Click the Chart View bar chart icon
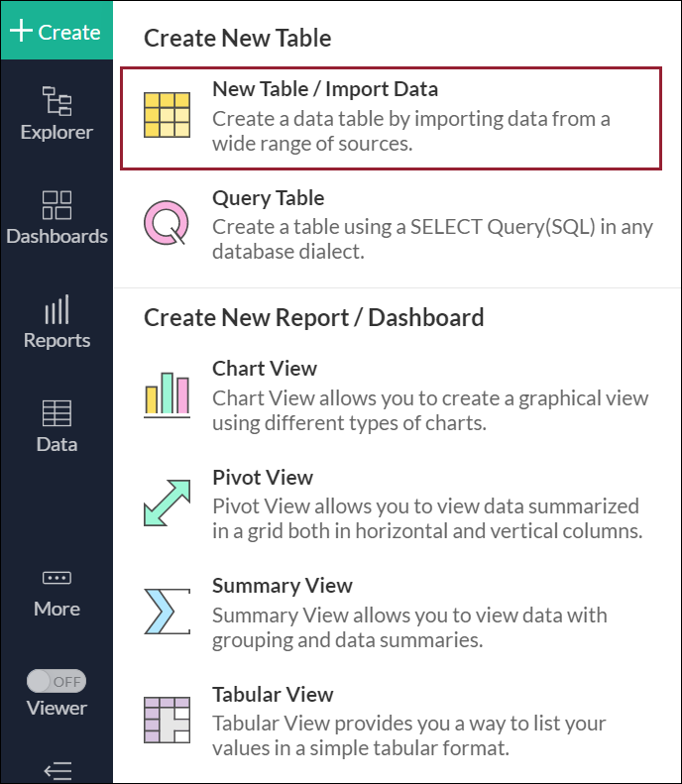The image size is (682, 784). coord(167,393)
